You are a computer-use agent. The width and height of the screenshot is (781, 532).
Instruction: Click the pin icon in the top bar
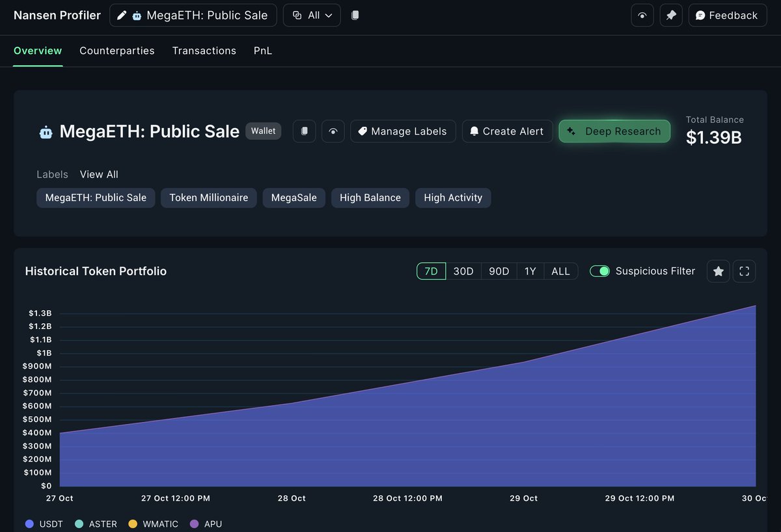click(671, 15)
